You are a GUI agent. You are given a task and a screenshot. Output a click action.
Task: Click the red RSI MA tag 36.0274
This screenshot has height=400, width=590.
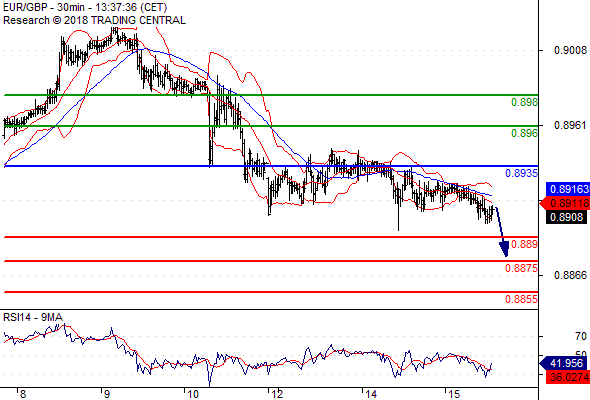coord(568,377)
